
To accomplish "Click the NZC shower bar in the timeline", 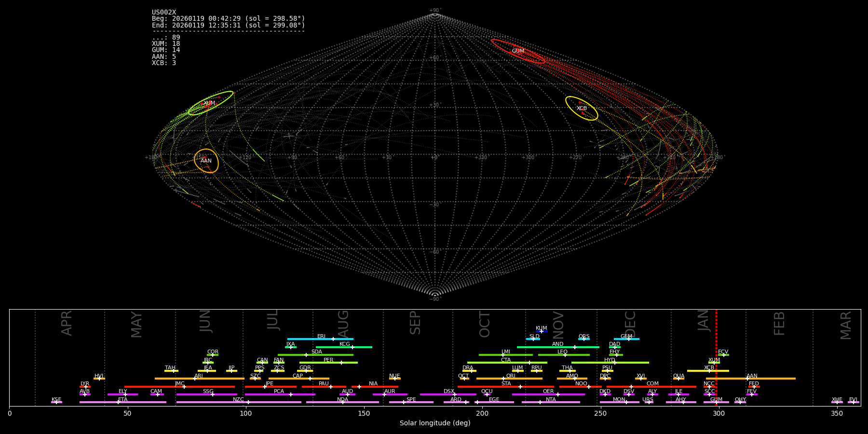I will coord(239,402).
